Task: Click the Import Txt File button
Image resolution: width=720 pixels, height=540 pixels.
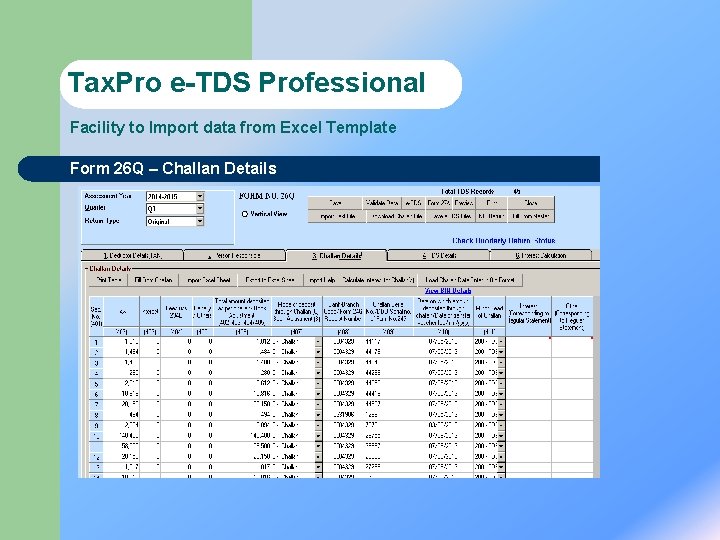Action: point(337,216)
